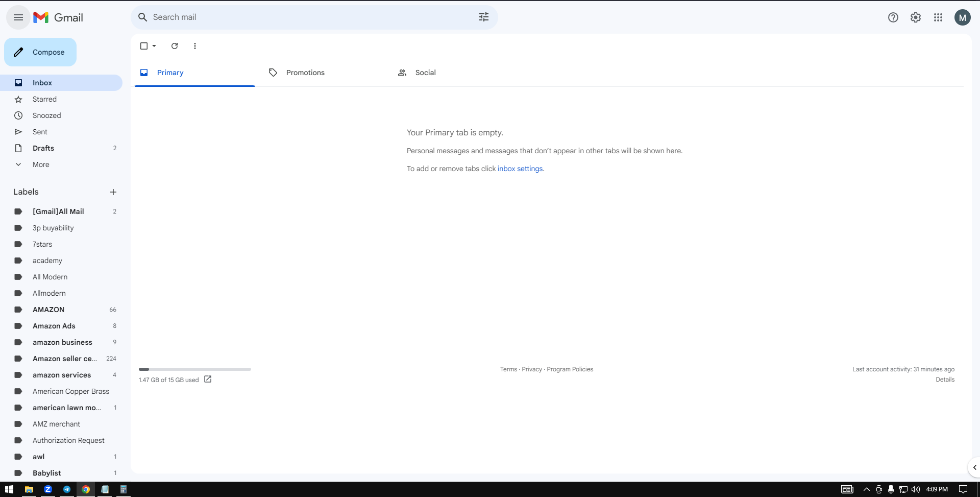Open Notepad app in taskbar
Viewport: 980px width, 497px height.
105,489
